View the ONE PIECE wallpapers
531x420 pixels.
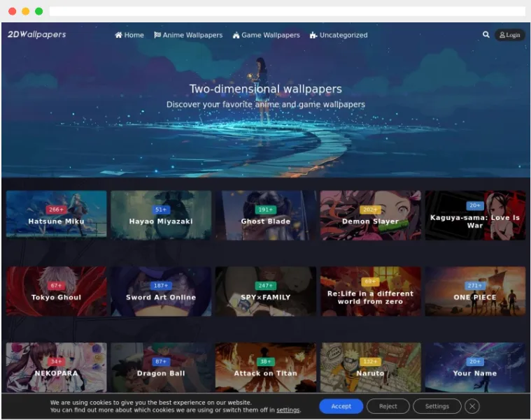click(x=475, y=291)
